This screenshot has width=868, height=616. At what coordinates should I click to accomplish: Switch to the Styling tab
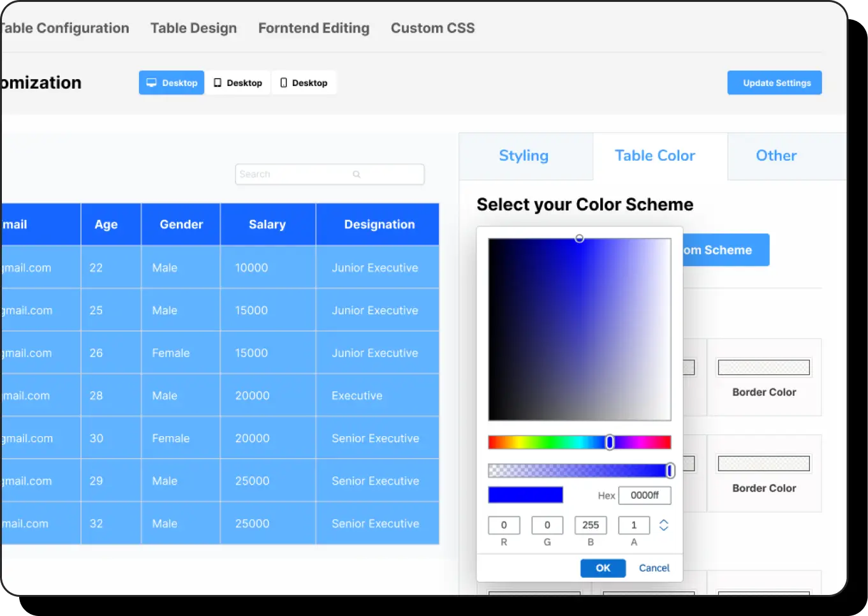tap(524, 156)
